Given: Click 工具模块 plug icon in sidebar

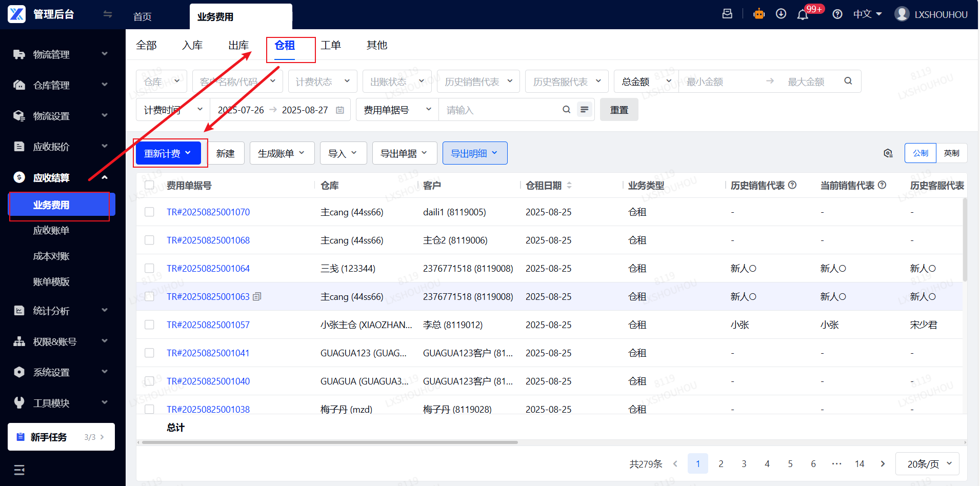Looking at the screenshot, I should point(19,403).
